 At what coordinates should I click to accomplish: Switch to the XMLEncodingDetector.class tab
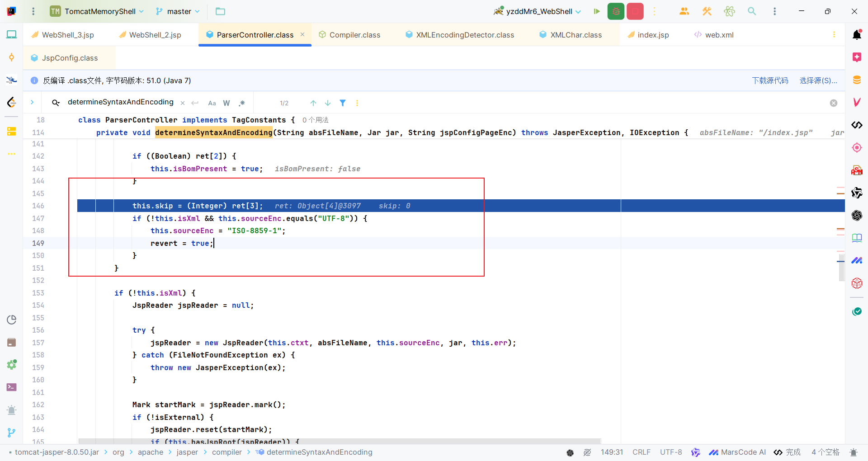tap(460, 35)
